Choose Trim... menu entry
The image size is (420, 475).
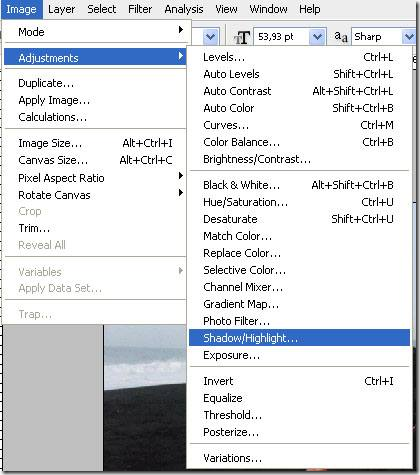tap(95, 228)
